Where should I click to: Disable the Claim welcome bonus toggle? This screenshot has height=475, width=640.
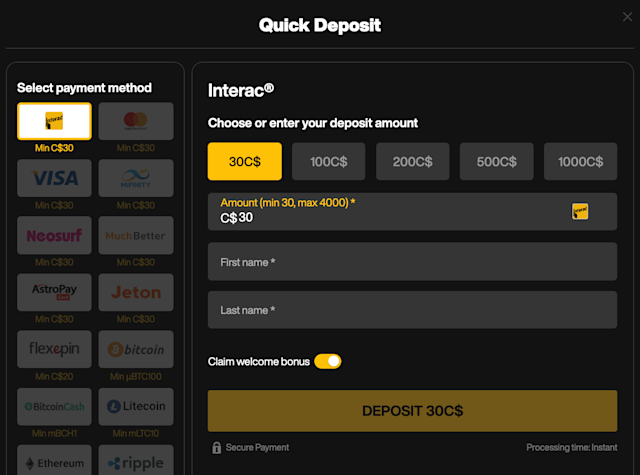[x=327, y=361]
